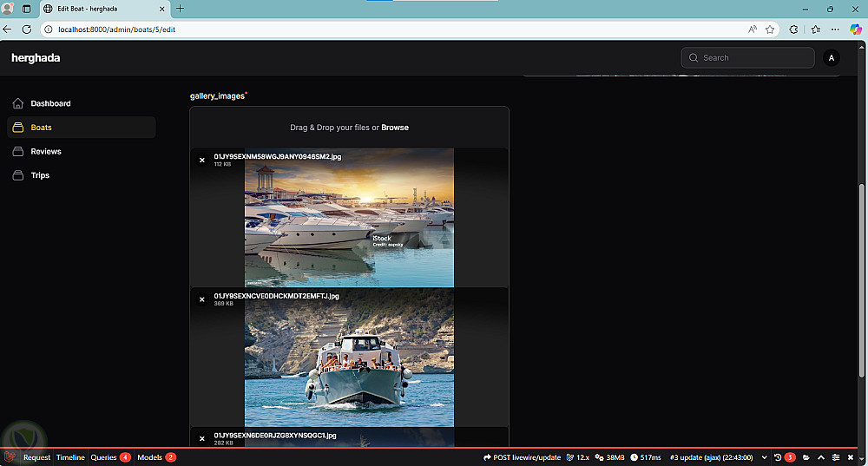Click the herghada brand logo

[x=36, y=57]
